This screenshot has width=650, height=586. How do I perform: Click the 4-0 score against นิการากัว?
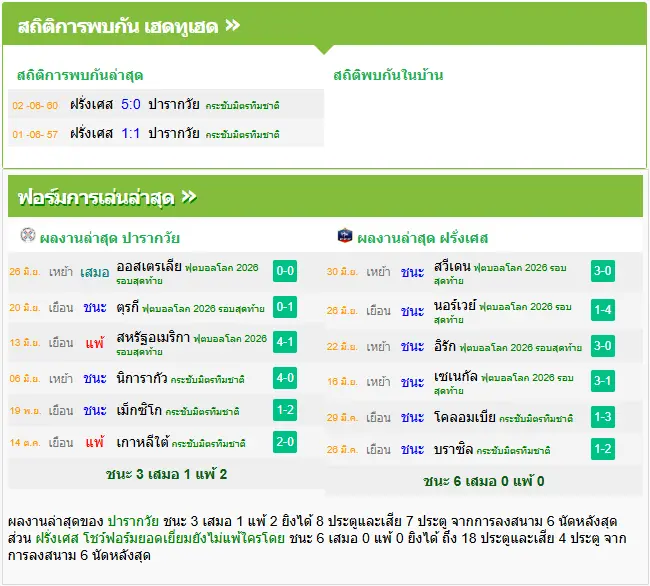tap(285, 378)
